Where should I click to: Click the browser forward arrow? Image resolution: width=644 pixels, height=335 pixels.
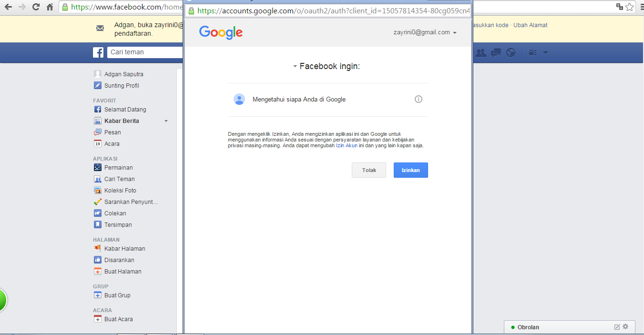(x=22, y=7)
